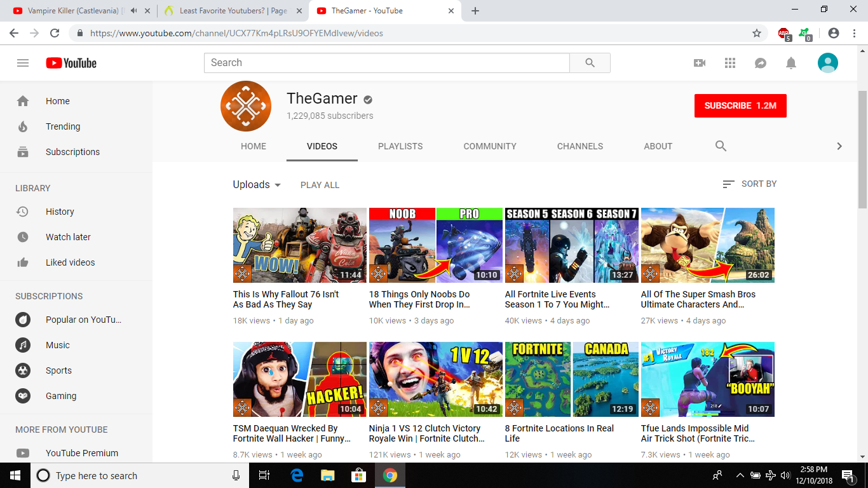Open the Fallout 76 video thumbnail
Viewport: 868px width, 488px height.
[300, 245]
